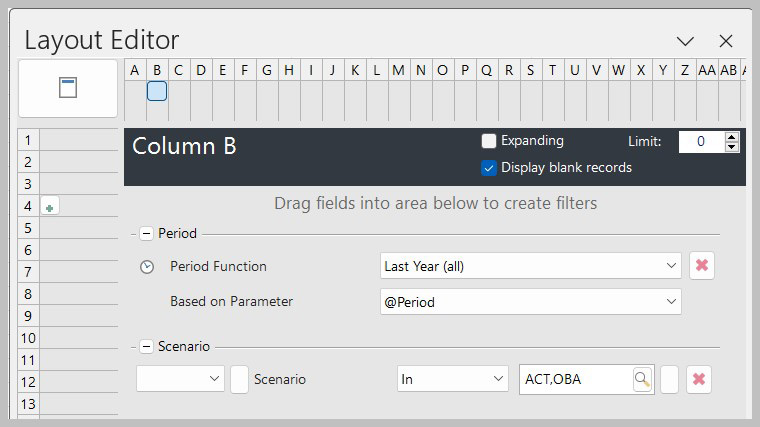760x427 pixels.
Task: Collapse the Layout Editor panel chevron
Action: click(x=685, y=41)
